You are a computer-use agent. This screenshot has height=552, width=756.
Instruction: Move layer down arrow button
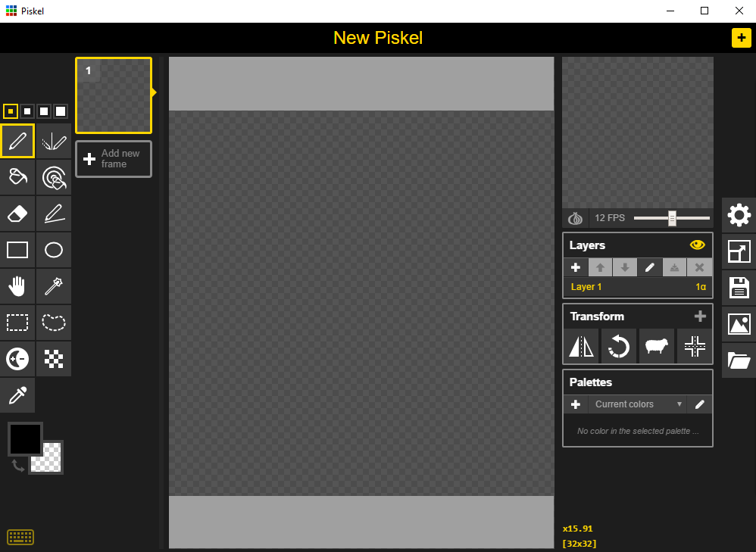coord(625,267)
